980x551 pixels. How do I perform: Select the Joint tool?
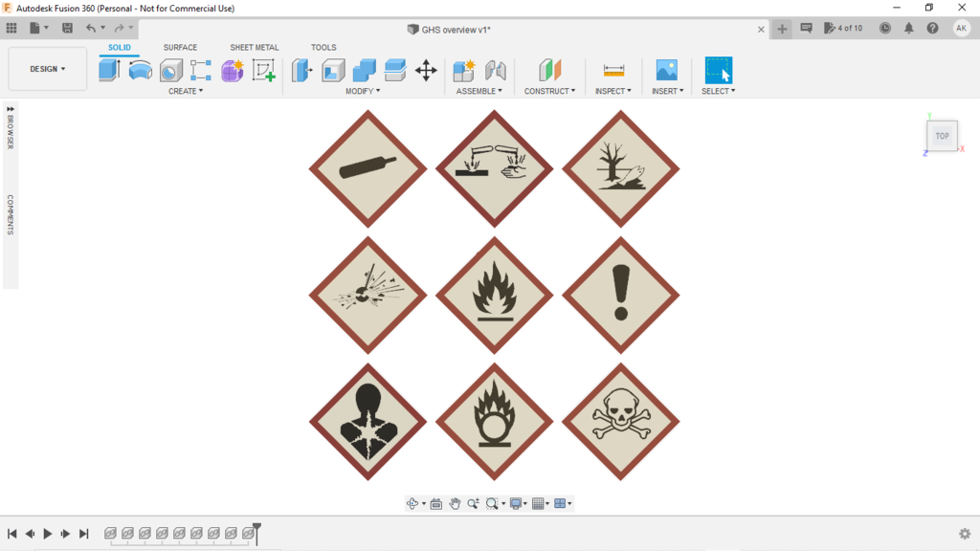point(495,71)
